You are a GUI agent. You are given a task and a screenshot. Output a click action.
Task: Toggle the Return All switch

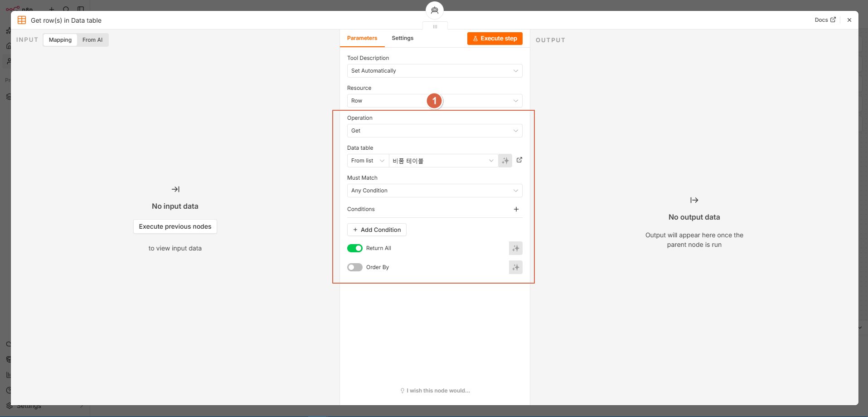click(x=355, y=248)
